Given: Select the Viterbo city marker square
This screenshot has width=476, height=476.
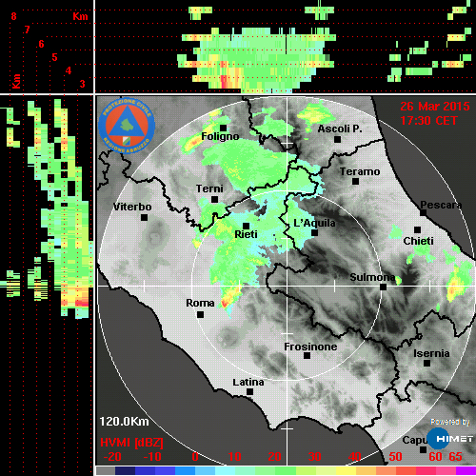Looking at the screenshot, I should tap(145, 218).
